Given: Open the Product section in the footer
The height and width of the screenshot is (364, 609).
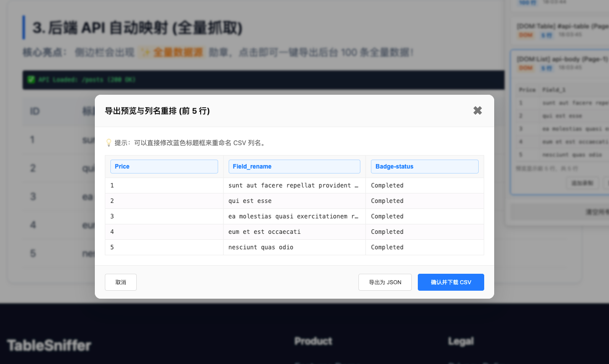Looking at the screenshot, I should pyautogui.click(x=313, y=341).
